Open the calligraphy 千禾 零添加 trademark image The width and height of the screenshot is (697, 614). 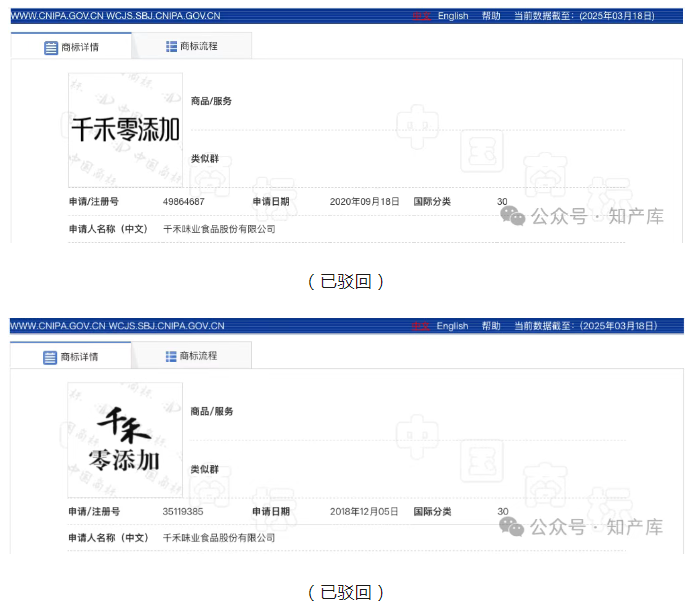coord(125,440)
